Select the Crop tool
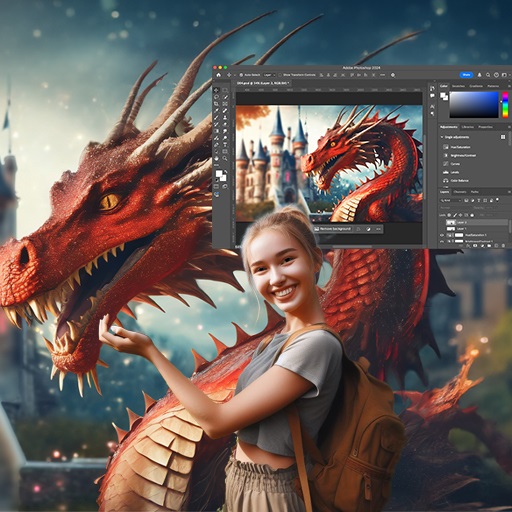 (x=216, y=104)
